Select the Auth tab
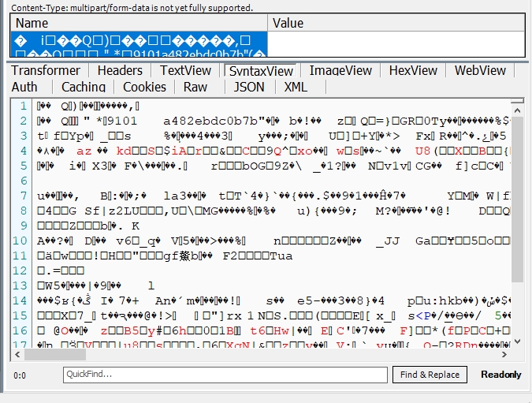The height and width of the screenshot is (403, 532). point(24,87)
